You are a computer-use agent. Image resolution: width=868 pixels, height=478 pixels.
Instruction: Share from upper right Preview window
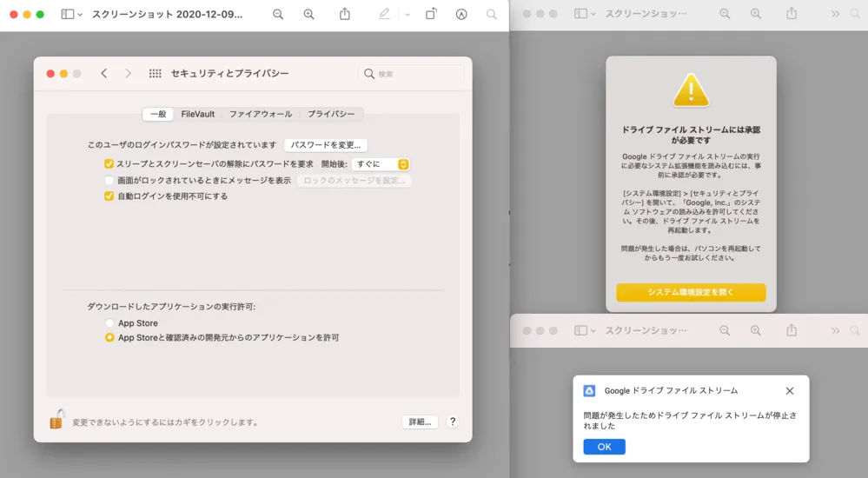pos(792,13)
